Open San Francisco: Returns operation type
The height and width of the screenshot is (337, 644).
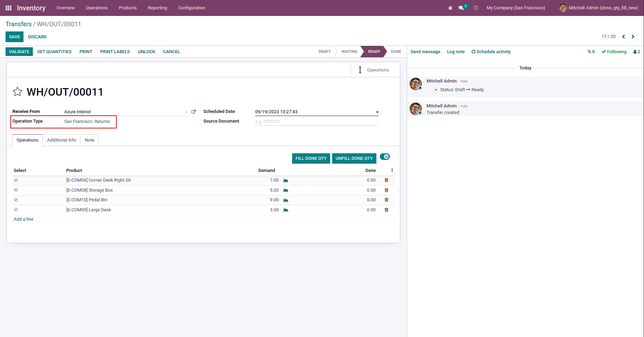87,122
